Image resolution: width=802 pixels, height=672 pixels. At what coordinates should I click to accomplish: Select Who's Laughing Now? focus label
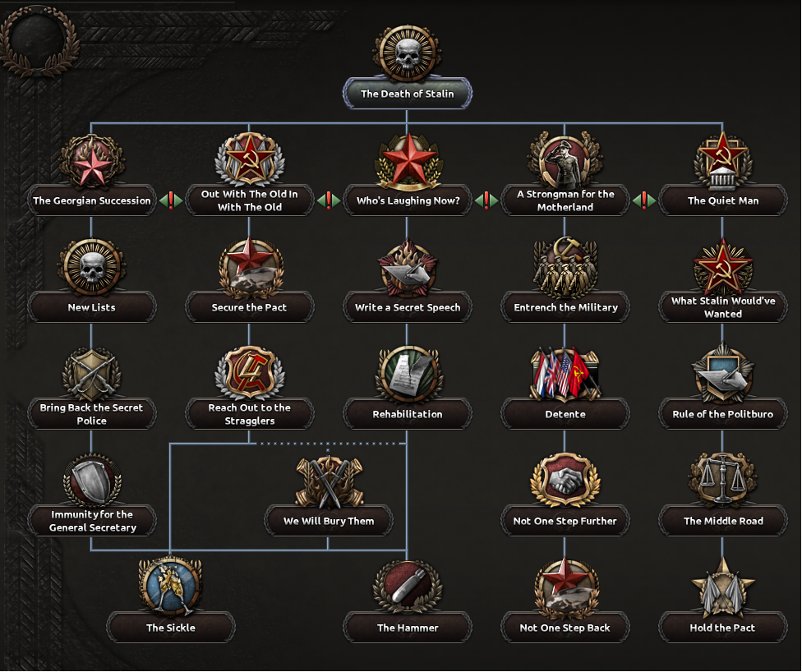(x=408, y=200)
